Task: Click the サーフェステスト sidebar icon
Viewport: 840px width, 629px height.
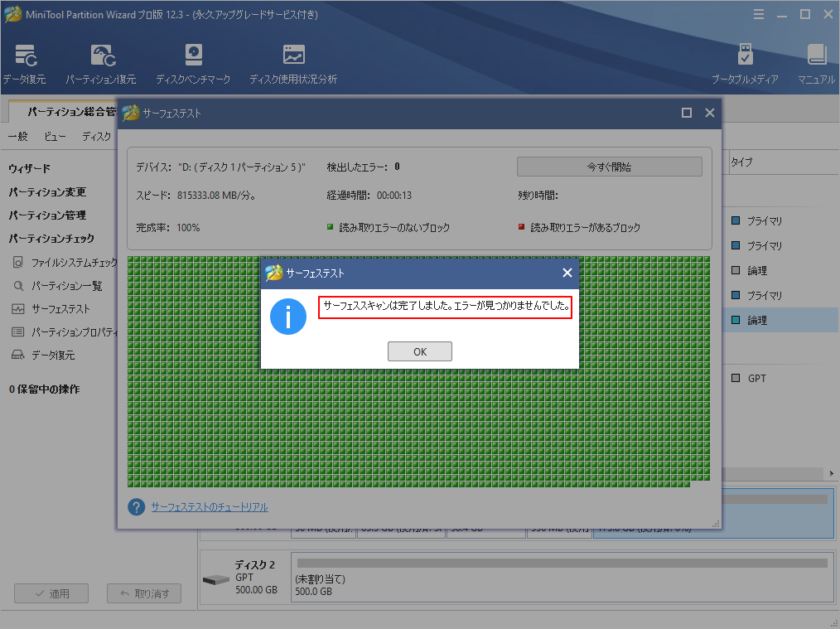Action: pos(18,308)
